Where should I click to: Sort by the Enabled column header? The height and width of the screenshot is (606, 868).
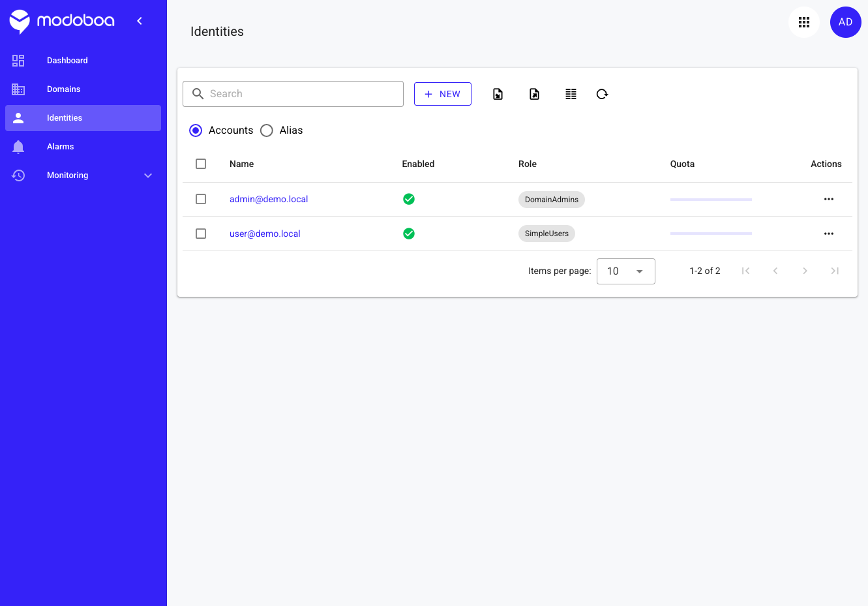tap(418, 164)
